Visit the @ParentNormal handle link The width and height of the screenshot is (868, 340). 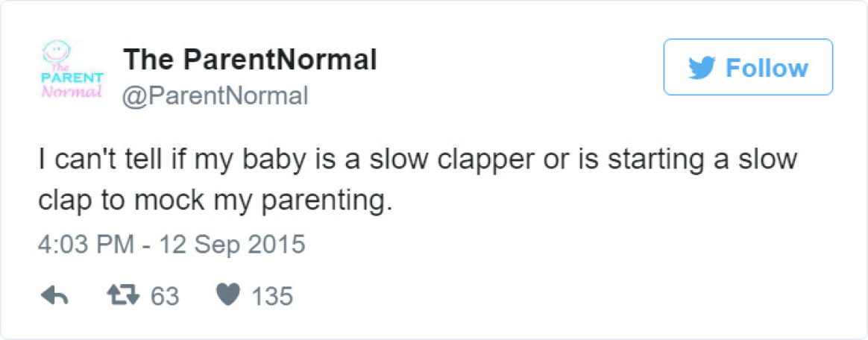click(216, 96)
